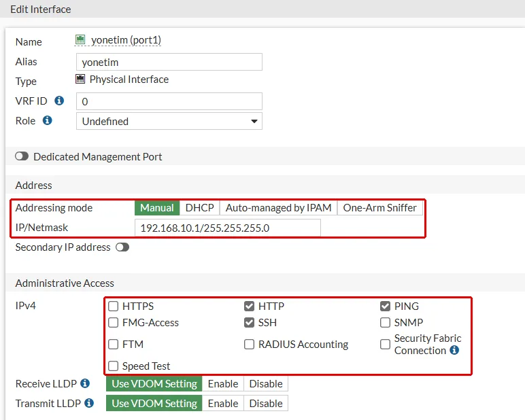The height and width of the screenshot is (420, 525).
Task: Select DHCP addressing mode
Action: point(199,208)
